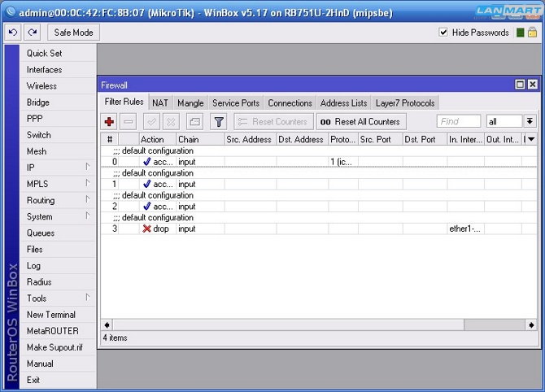This screenshot has height=392, width=545.
Task: Expand the System submenu
Action: (58, 216)
